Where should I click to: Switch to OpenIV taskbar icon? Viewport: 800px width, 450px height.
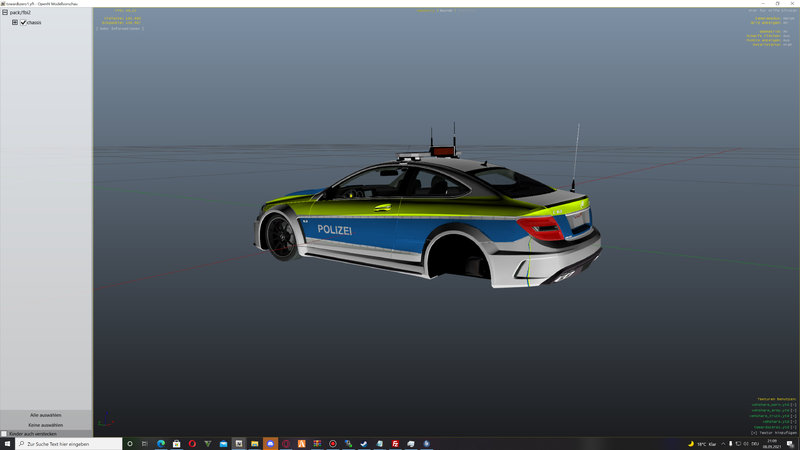(239, 444)
